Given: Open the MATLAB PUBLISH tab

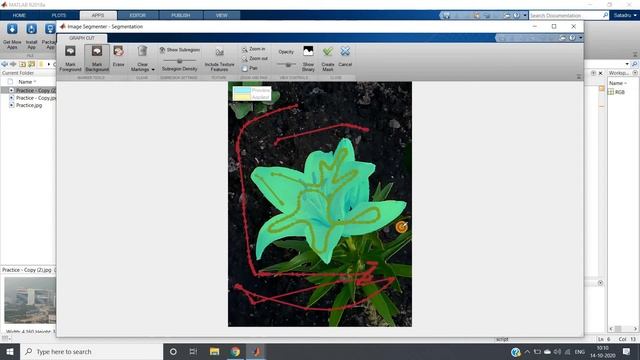Looking at the screenshot, I should pos(180,16).
